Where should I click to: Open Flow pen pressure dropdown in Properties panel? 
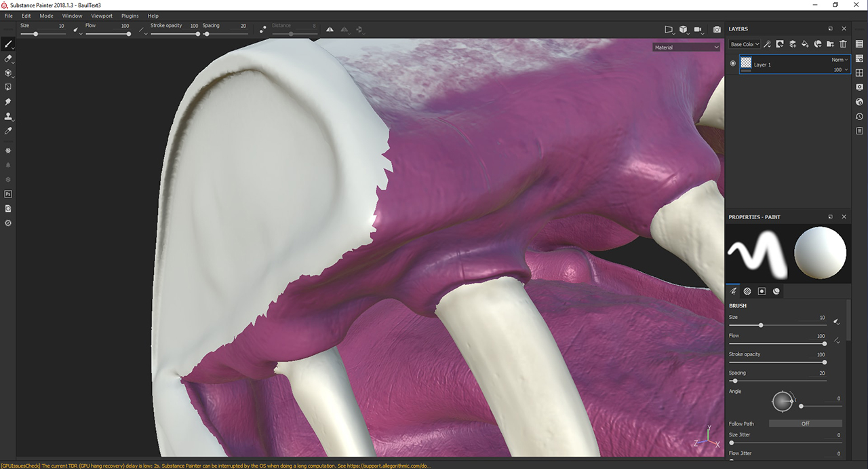tap(837, 340)
